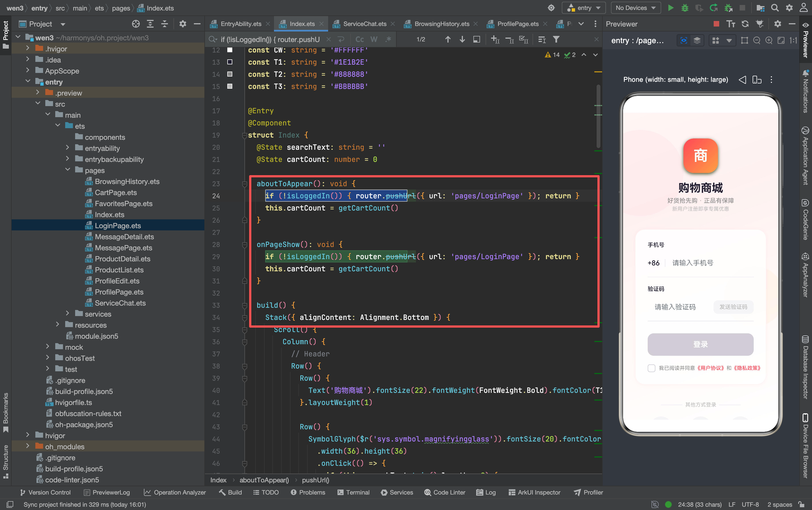Click the Previewer plug icon
This screenshot has height=510, width=812.
(760, 23)
